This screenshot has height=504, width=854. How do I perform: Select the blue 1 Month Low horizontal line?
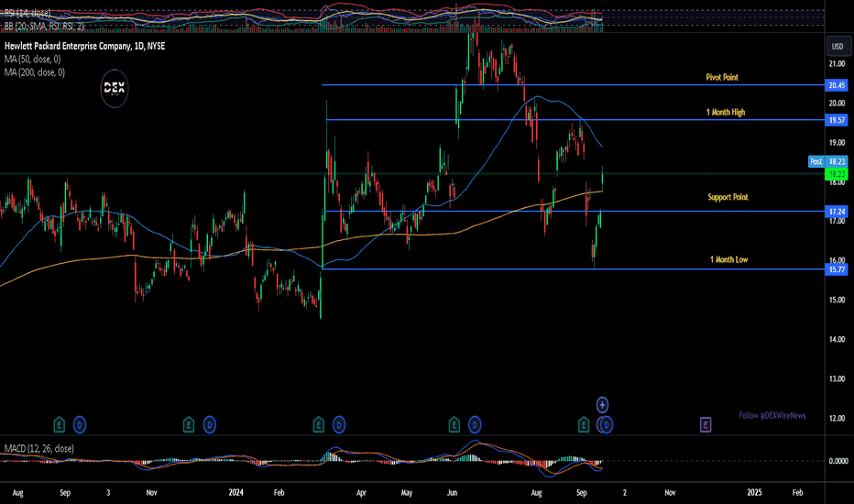(x=573, y=269)
